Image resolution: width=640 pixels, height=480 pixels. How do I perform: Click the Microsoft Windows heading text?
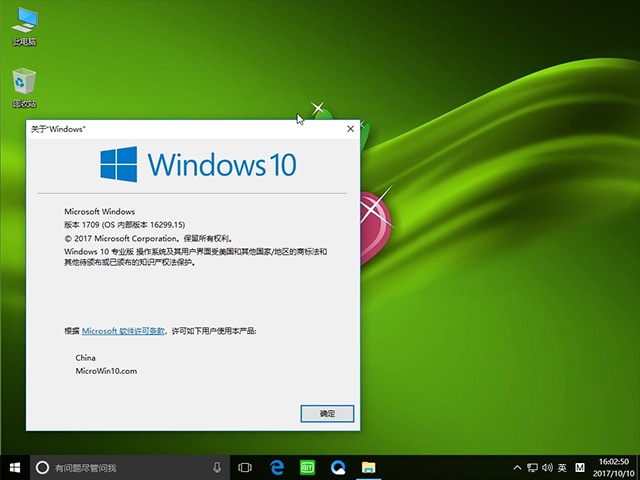(100, 211)
